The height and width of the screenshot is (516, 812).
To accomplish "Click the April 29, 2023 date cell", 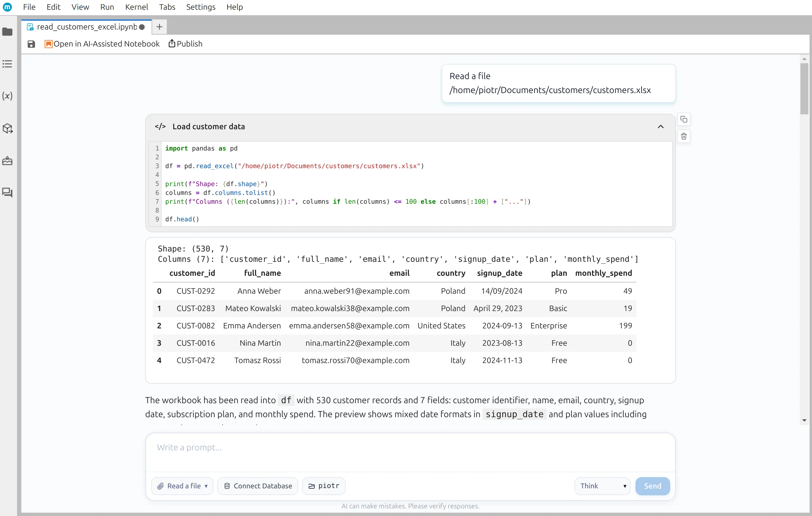I will pos(498,309).
